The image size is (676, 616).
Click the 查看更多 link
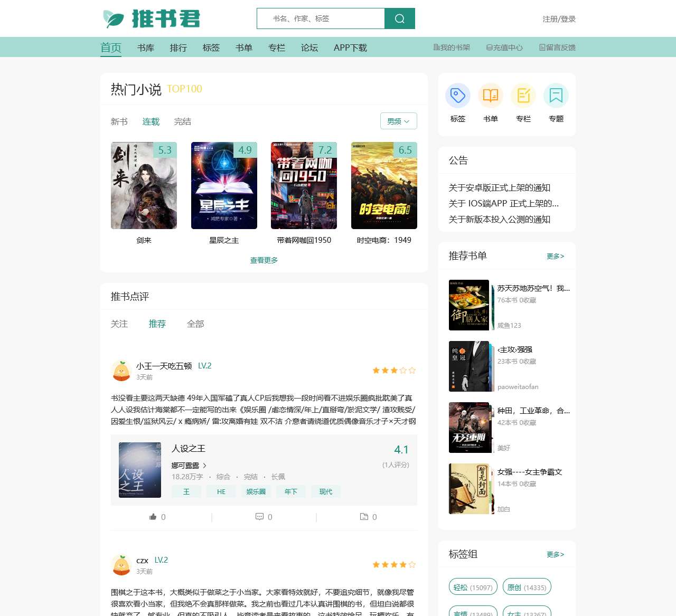click(x=264, y=260)
